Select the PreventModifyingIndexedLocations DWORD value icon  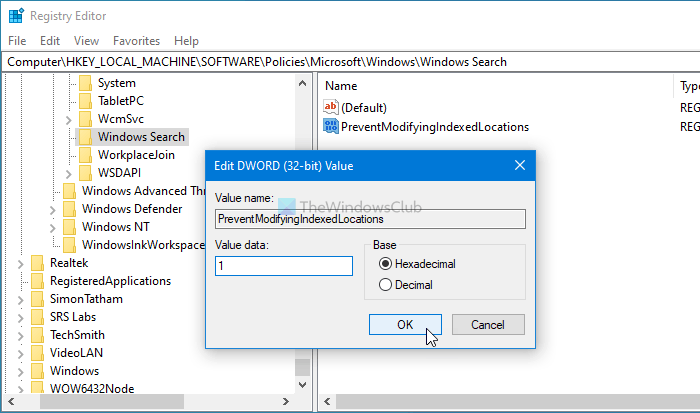[332, 126]
